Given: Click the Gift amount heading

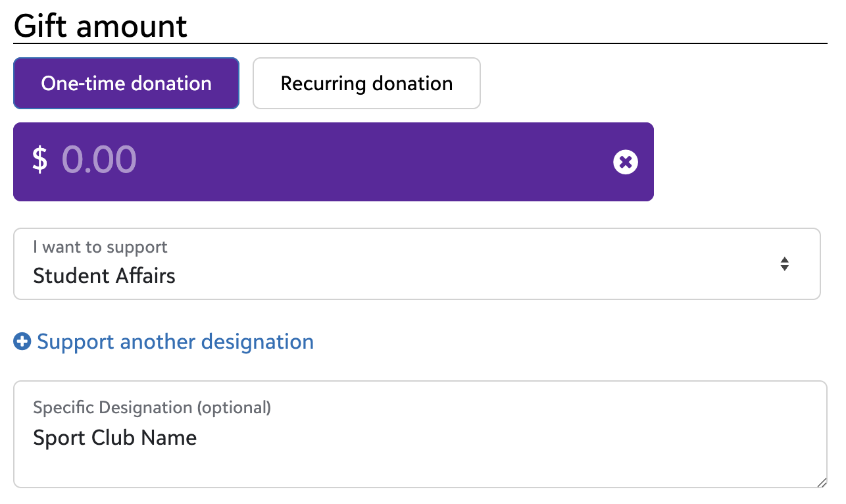Looking at the screenshot, I should pos(100,25).
